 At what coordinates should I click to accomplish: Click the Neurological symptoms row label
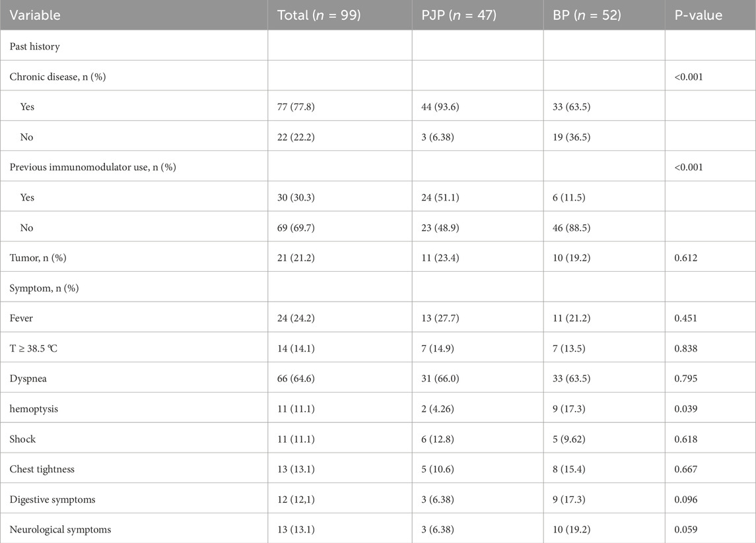[60, 529]
